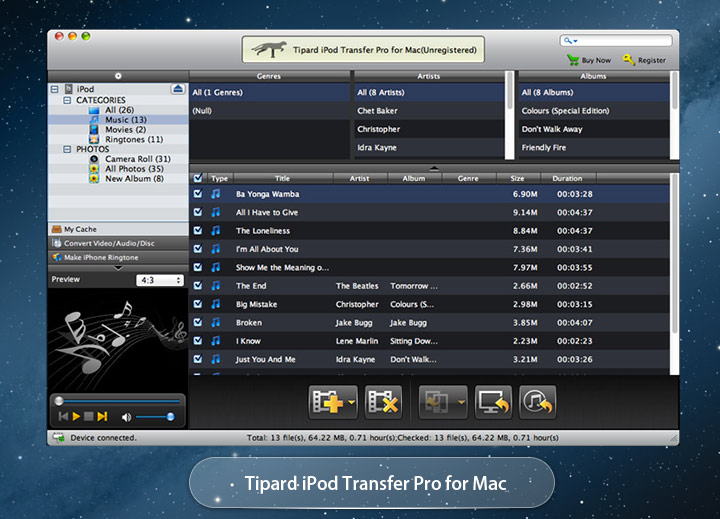Click the Buy Now cart icon
The image size is (720, 519).
(x=573, y=60)
